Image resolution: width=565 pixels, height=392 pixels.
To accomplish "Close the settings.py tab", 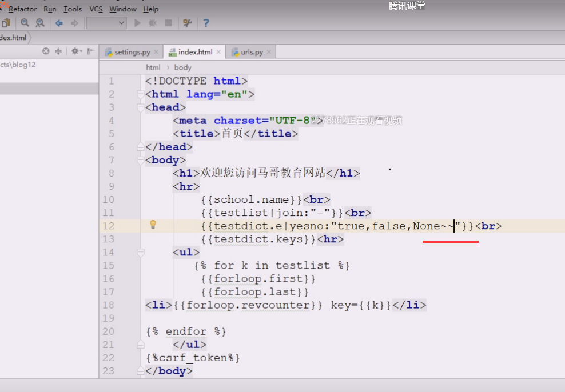I will pyautogui.click(x=156, y=52).
